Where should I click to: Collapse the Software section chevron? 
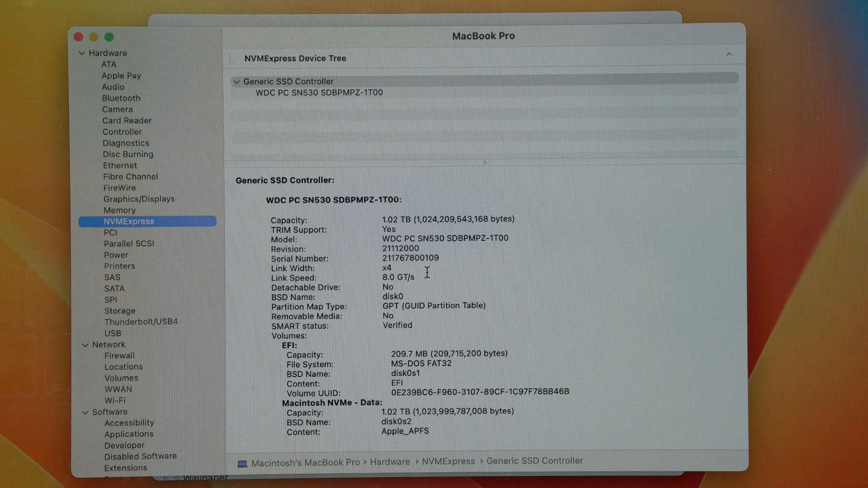85,412
